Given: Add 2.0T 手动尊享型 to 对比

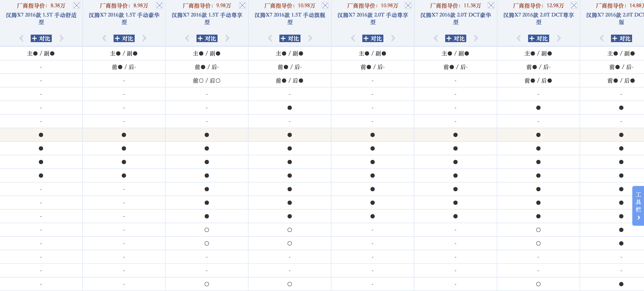Looking at the screenshot, I should click(x=373, y=38).
